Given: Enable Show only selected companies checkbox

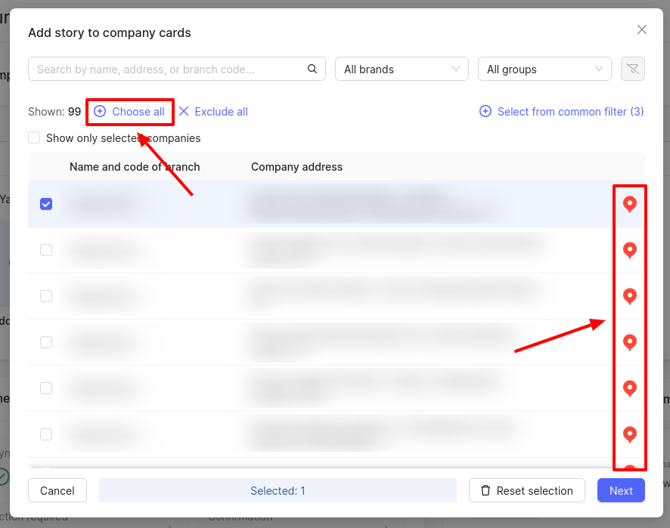Looking at the screenshot, I should click(34, 138).
